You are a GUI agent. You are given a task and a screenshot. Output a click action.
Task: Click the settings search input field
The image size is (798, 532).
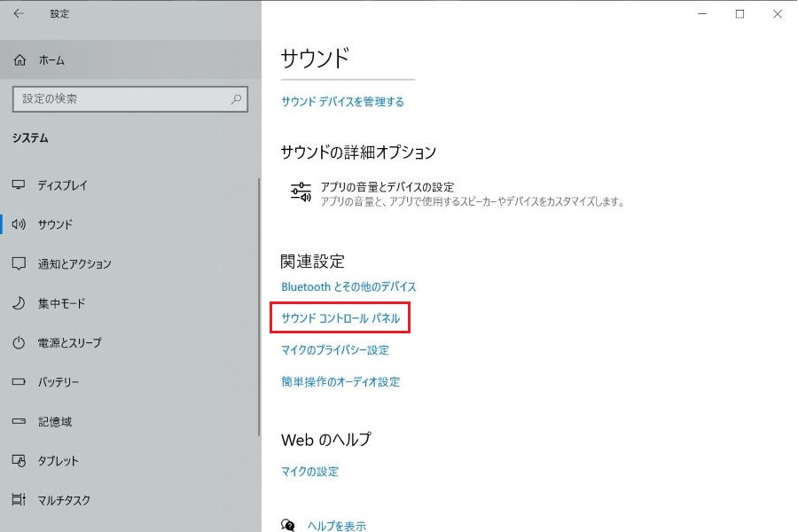point(120,99)
